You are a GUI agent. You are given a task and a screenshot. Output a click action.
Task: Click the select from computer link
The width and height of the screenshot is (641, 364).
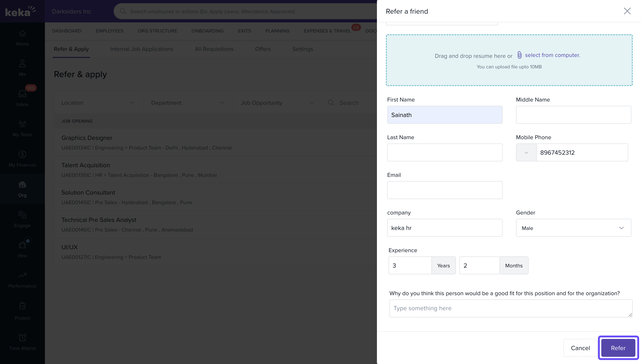point(552,55)
